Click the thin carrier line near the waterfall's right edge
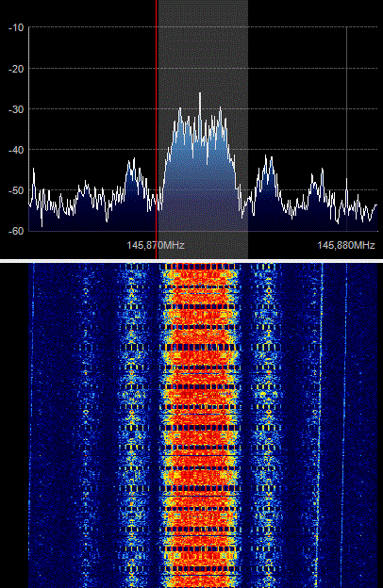The image size is (383, 588). 344,425
